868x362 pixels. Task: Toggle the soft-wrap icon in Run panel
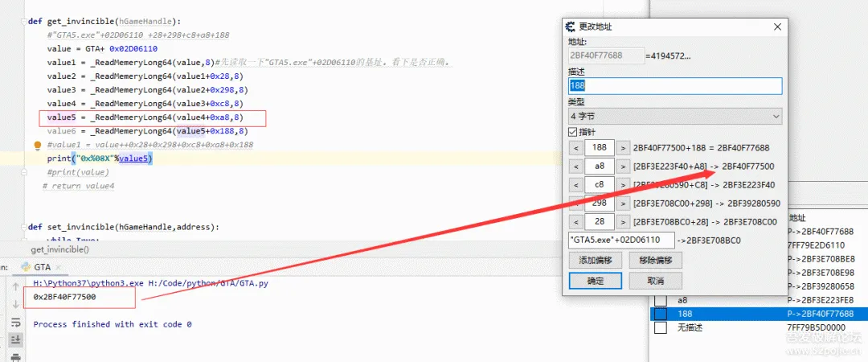click(x=15, y=322)
